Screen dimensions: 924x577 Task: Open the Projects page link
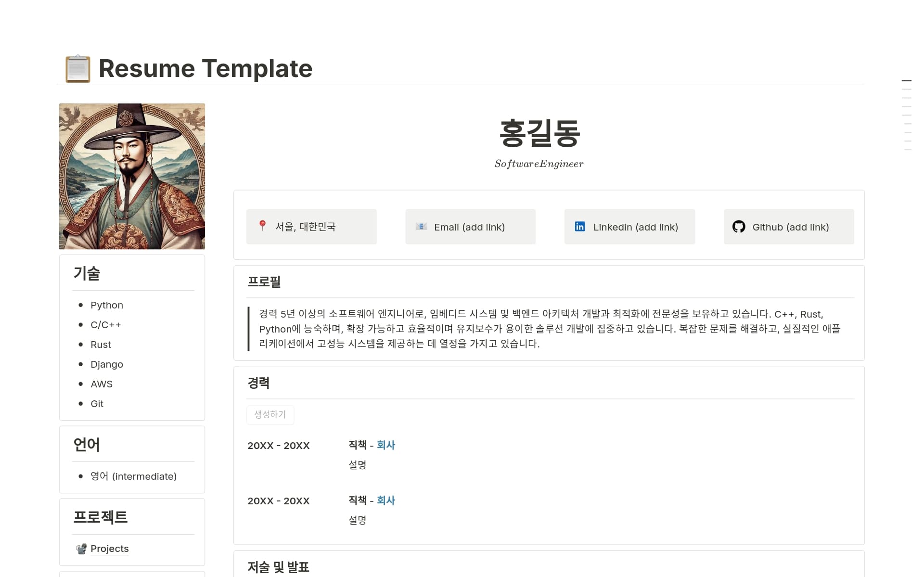110,549
